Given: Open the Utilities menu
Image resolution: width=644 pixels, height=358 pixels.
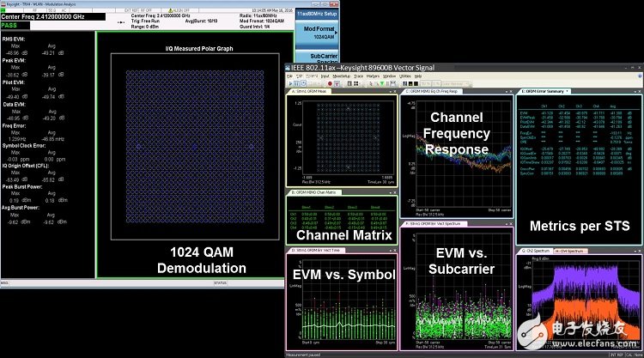Looking at the screenshot, I should click(x=405, y=76).
